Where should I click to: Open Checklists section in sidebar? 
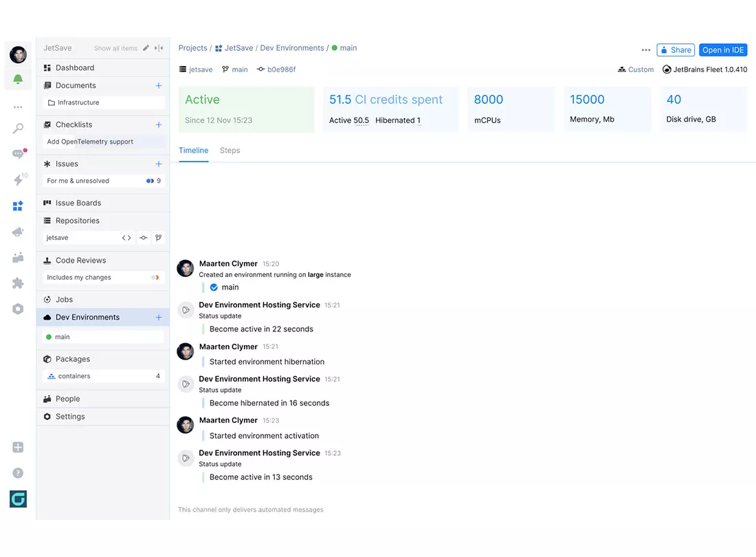[x=103, y=124]
